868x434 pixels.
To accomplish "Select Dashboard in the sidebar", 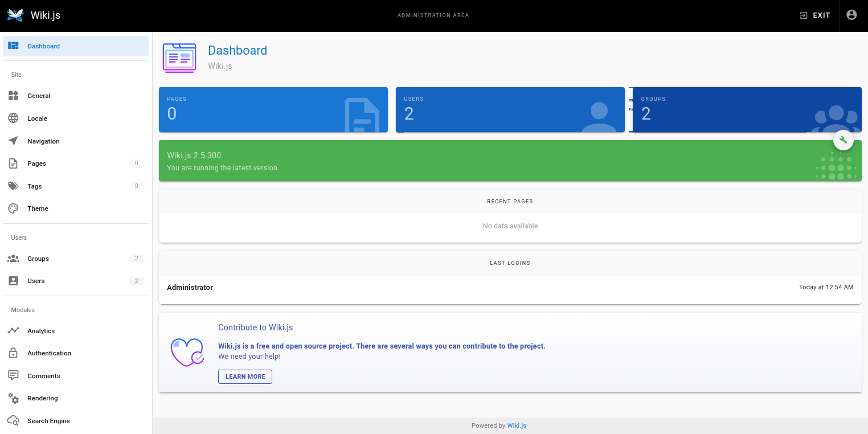I will [x=43, y=46].
